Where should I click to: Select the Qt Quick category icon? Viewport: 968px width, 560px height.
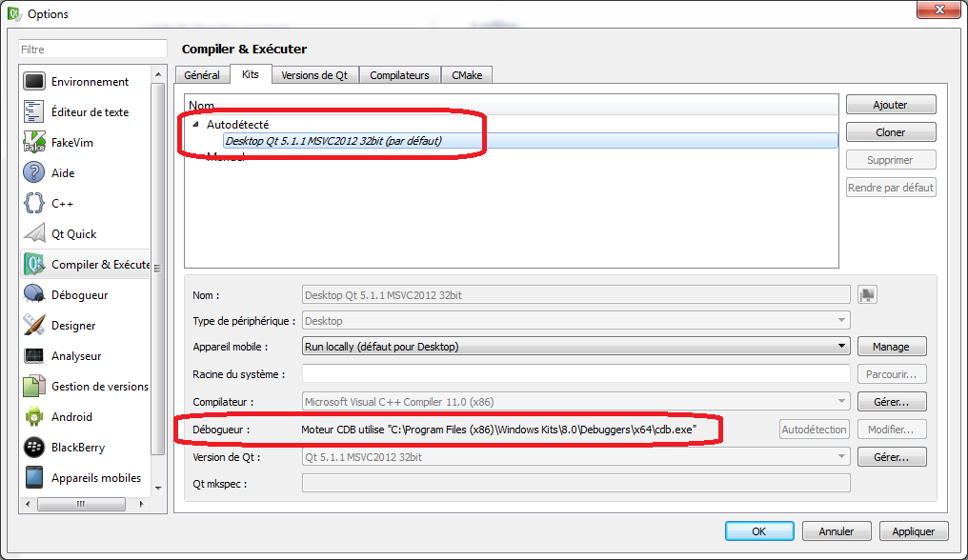pyautogui.click(x=34, y=233)
